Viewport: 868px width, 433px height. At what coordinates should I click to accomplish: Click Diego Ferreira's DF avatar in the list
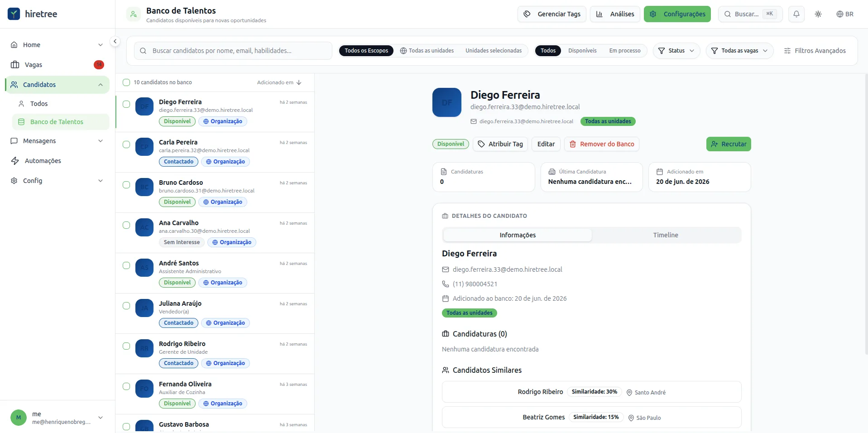coord(144,106)
